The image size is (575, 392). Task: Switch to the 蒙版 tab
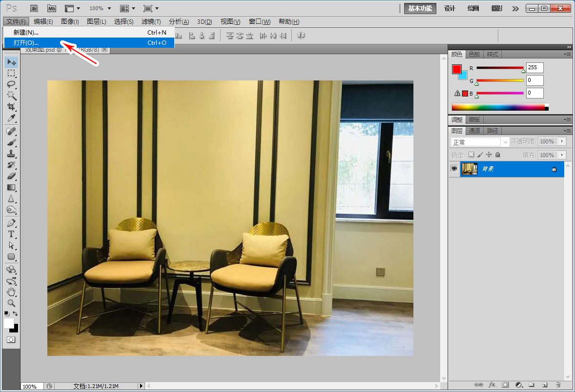coord(474,120)
